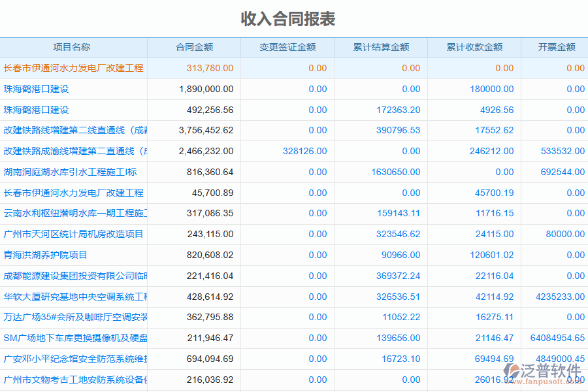Select the 累计收款金额 column header
Viewport: 588px width, 392px height.
point(473,47)
